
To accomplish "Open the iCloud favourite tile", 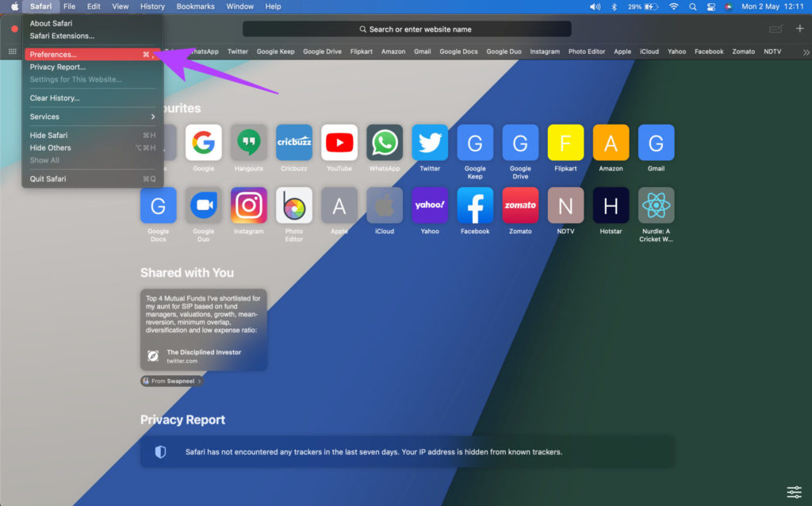I will (x=385, y=205).
